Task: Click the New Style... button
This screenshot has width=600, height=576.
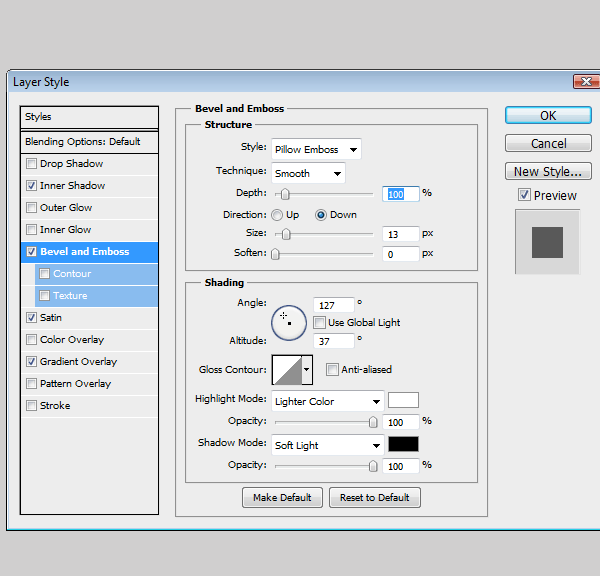Action: [548, 171]
